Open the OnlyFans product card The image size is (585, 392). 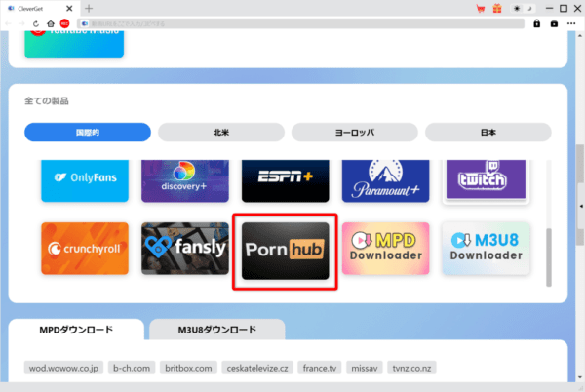85,180
